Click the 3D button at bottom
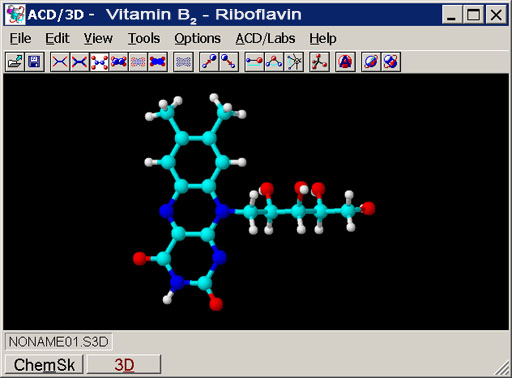Image resolution: width=512 pixels, height=378 pixels. pos(124,365)
